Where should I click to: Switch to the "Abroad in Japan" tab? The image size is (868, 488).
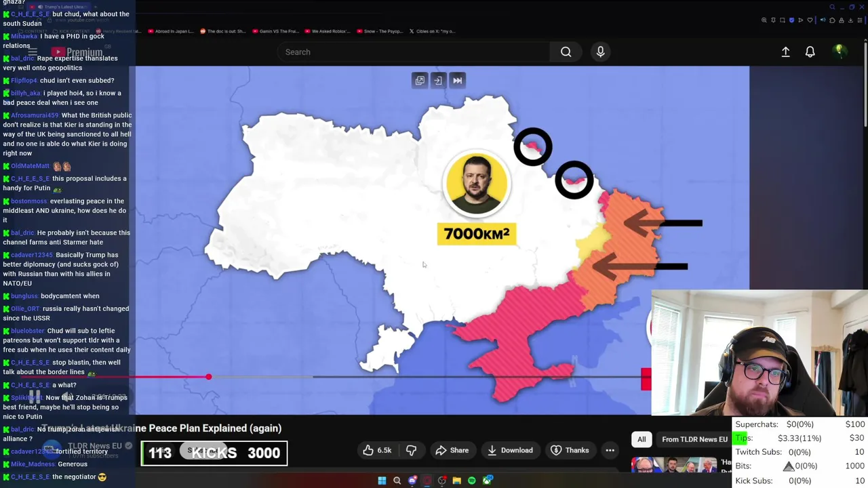tap(171, 31)
